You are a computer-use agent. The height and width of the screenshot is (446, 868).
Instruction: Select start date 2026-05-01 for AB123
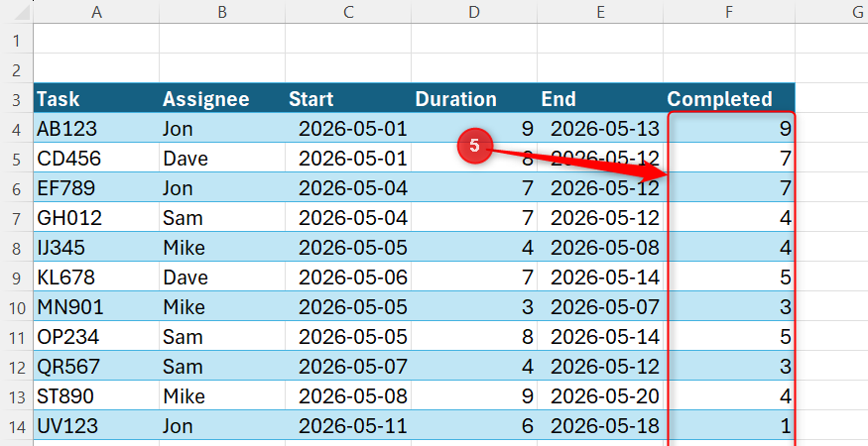coord(348,129)
